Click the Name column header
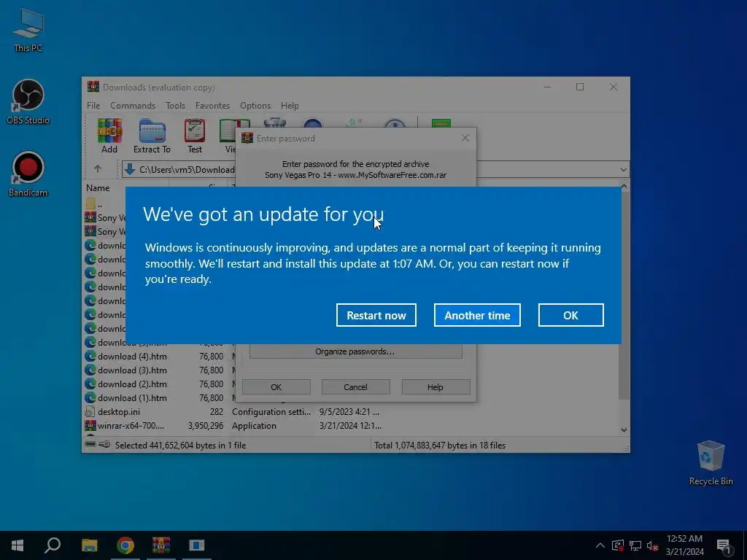This screenshot has height=560, width=747. (x=98, y=188)
